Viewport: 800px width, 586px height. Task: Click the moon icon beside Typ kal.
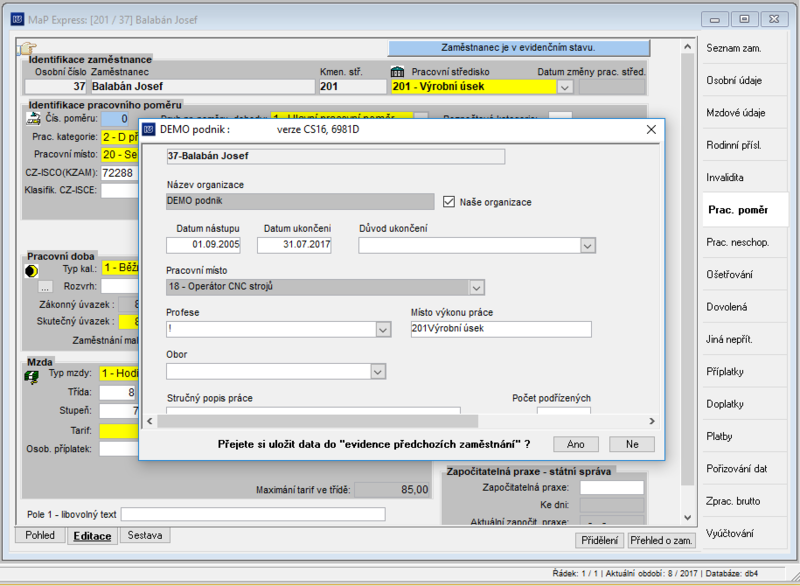31,271
